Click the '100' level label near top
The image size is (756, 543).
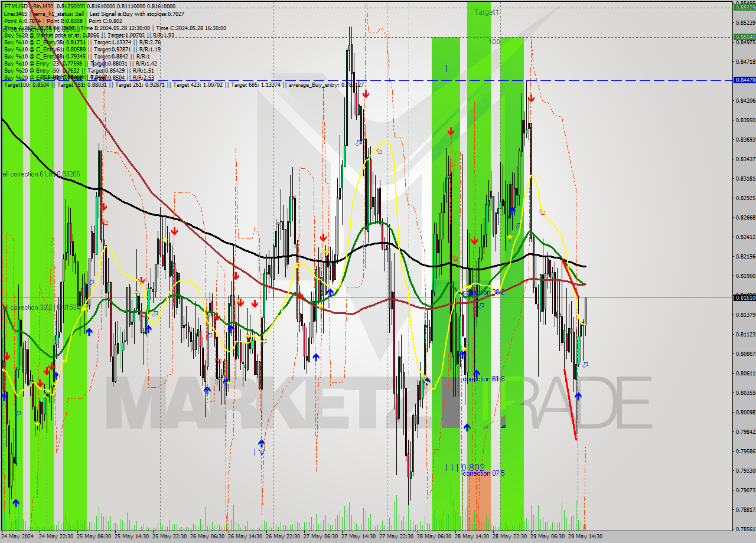(495, 42)
